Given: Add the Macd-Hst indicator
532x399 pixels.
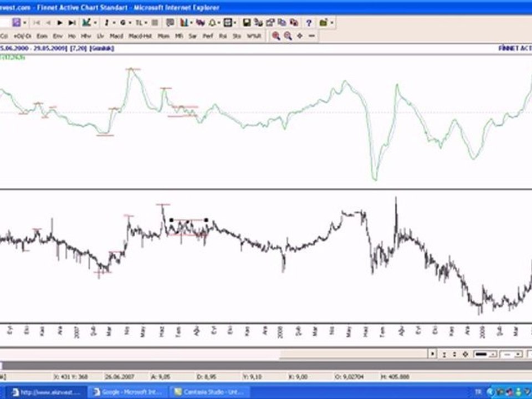Looking at the screenshot, I should tap(140, 36).
